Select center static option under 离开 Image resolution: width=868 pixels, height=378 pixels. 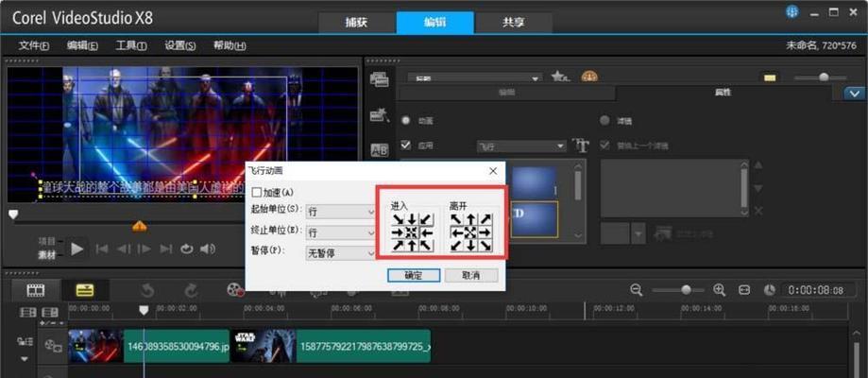[x=471, y=232]
